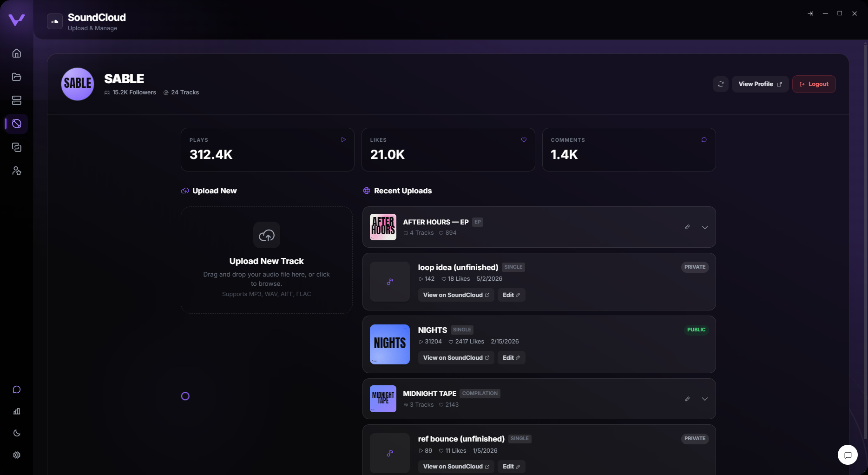Click the red Logout button
Image resolution: width=868 pixels, height=475 pixels.
coord(814,84)
